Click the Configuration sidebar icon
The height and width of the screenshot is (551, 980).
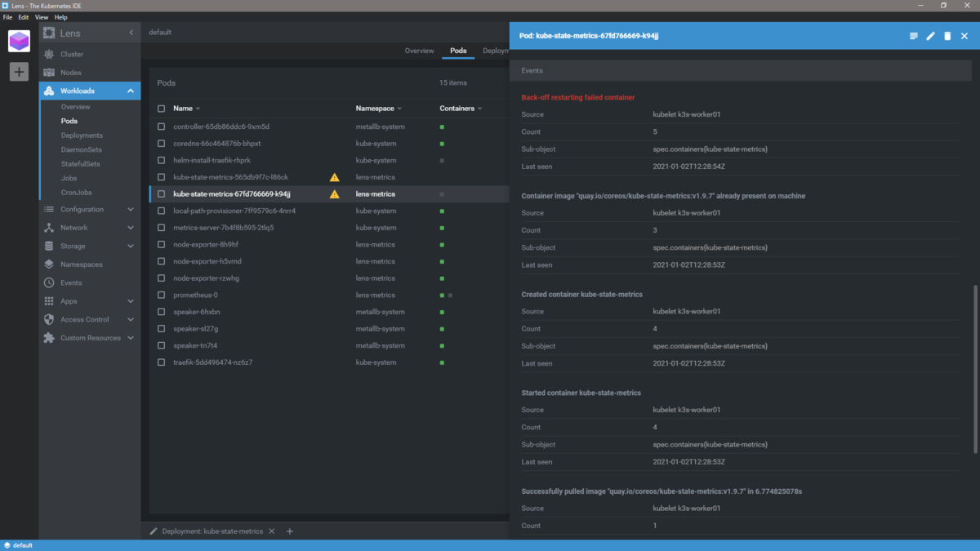(49, 209)
